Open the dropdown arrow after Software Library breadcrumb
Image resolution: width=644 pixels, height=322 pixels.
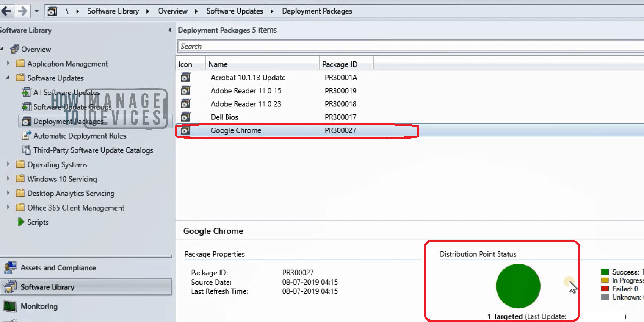[148, 11]
